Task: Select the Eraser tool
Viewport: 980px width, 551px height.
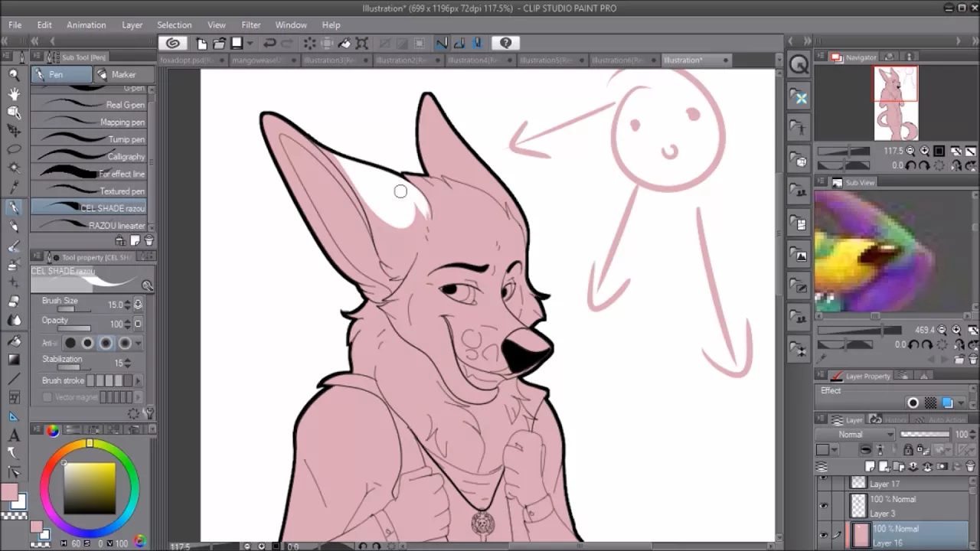Action: tap(14, 302)
